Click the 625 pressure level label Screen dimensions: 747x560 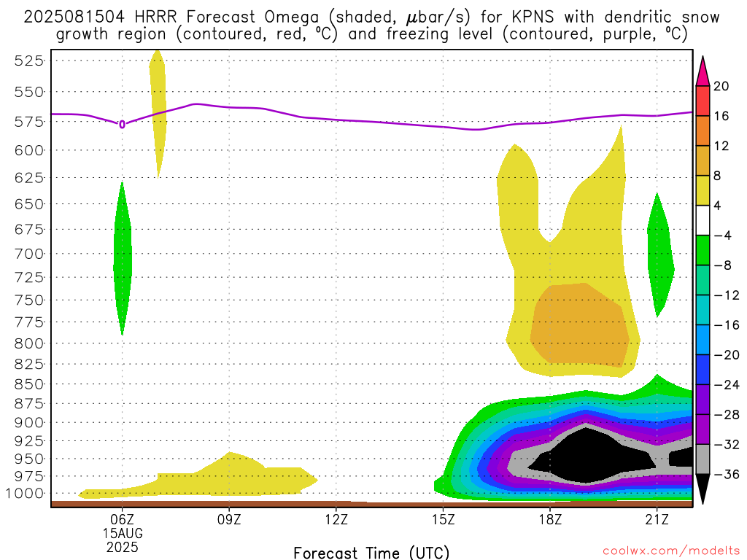[28, 178]
